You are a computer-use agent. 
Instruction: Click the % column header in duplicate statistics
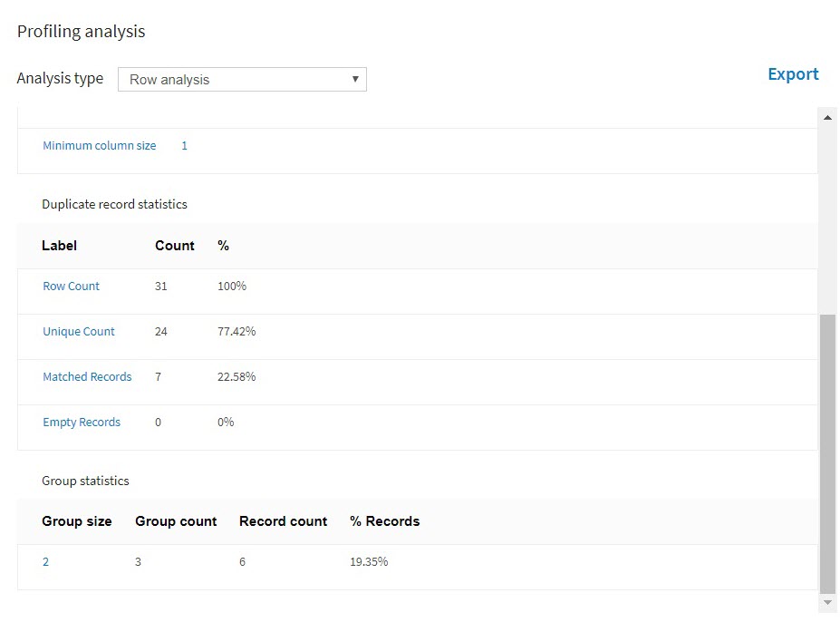tap(223, 246)
